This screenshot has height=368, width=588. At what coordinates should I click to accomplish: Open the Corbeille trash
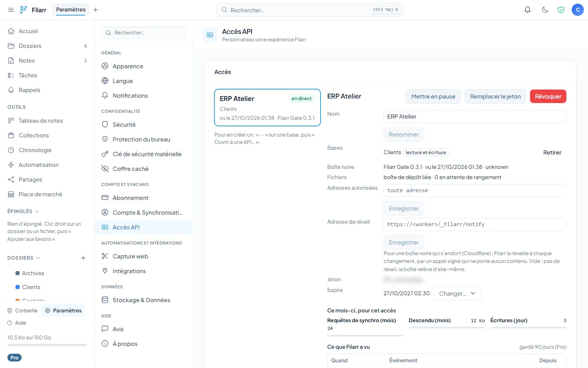(x=22, y=311)
